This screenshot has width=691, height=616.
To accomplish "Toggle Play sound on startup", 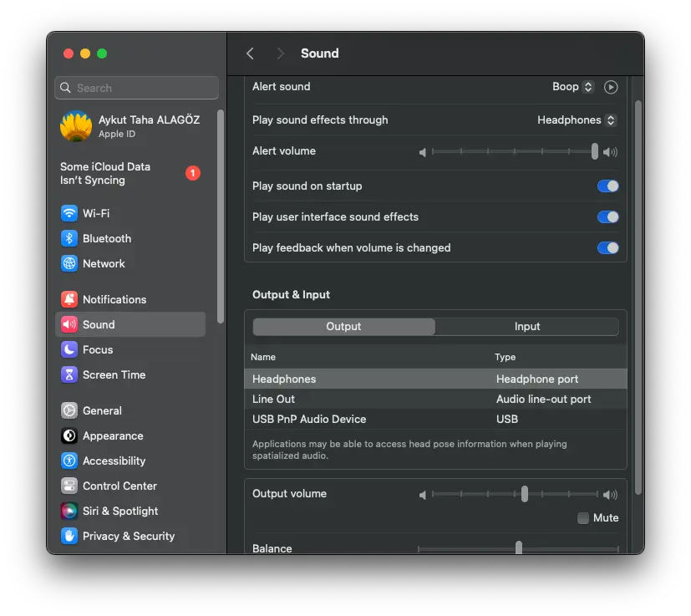I will (607, 186).
